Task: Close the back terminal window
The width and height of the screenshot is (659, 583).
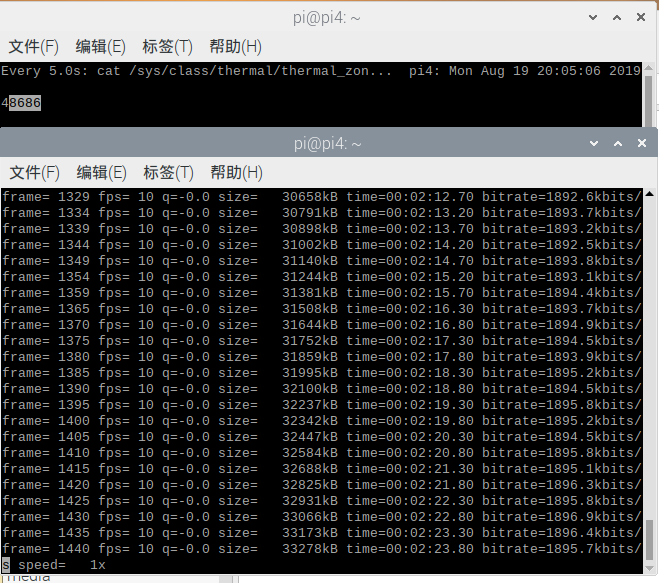Action: point(641,17)
